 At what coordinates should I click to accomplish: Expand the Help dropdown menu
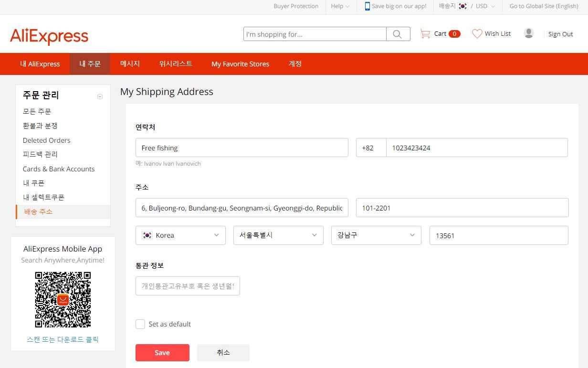tap(340, 6)
